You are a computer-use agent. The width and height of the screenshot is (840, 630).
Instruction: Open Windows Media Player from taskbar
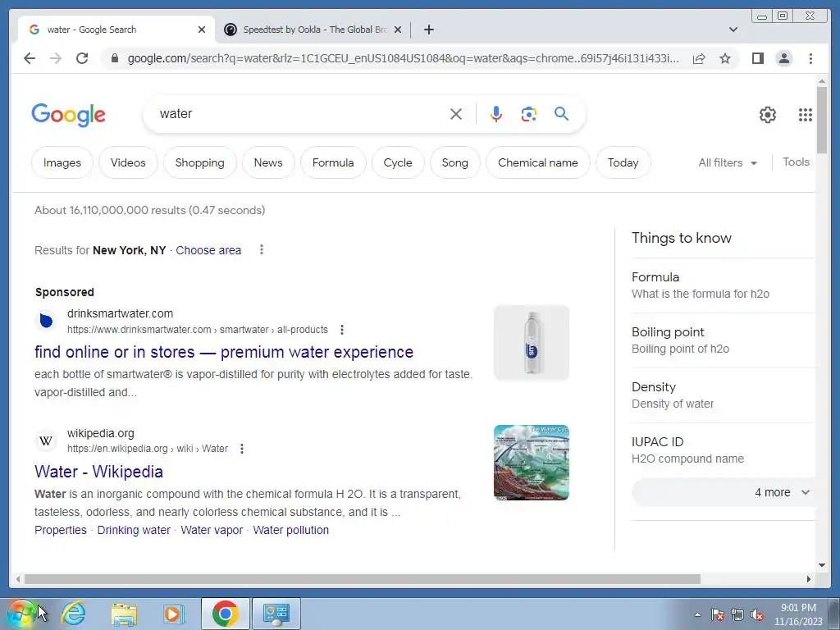[x=174, y=614]
